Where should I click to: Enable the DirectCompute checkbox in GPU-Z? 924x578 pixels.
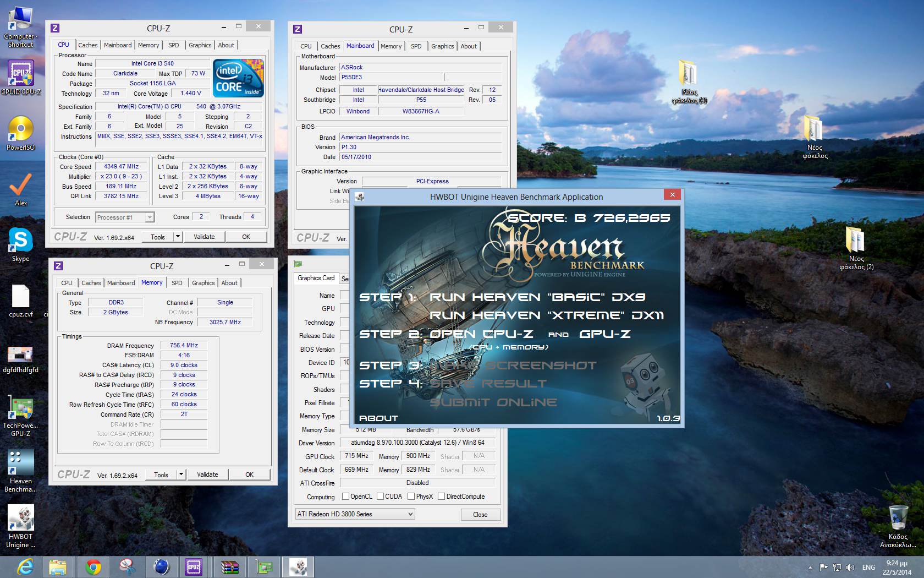tap(441, 497)
